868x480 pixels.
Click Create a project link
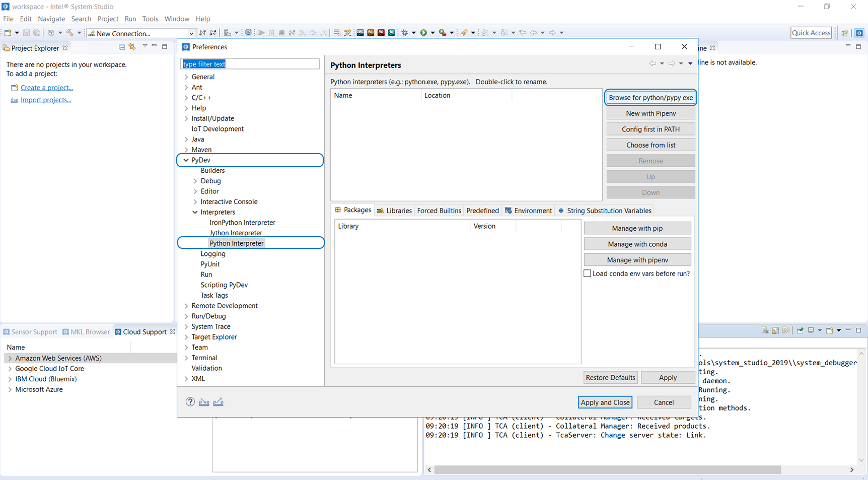(x=47, y=88)
